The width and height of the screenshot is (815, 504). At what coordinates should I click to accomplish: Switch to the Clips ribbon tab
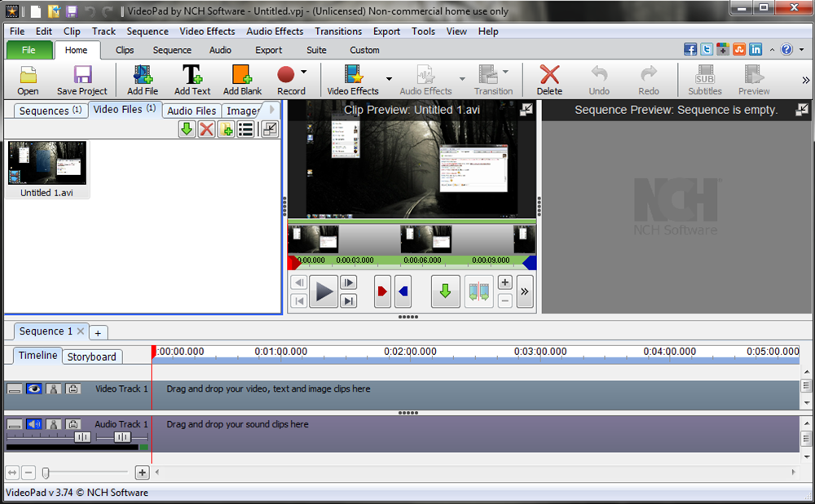125,50
